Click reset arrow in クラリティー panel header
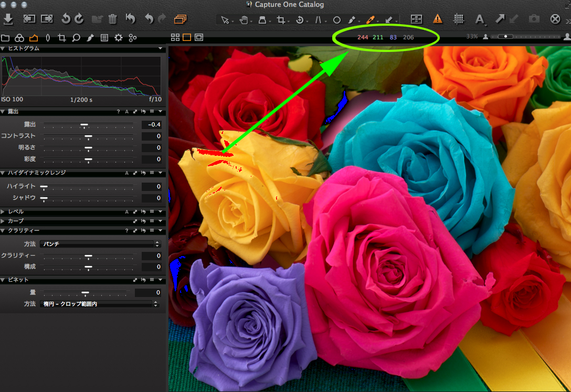The width and height of the screenshot is (571, 392). (x=143, y=230)
